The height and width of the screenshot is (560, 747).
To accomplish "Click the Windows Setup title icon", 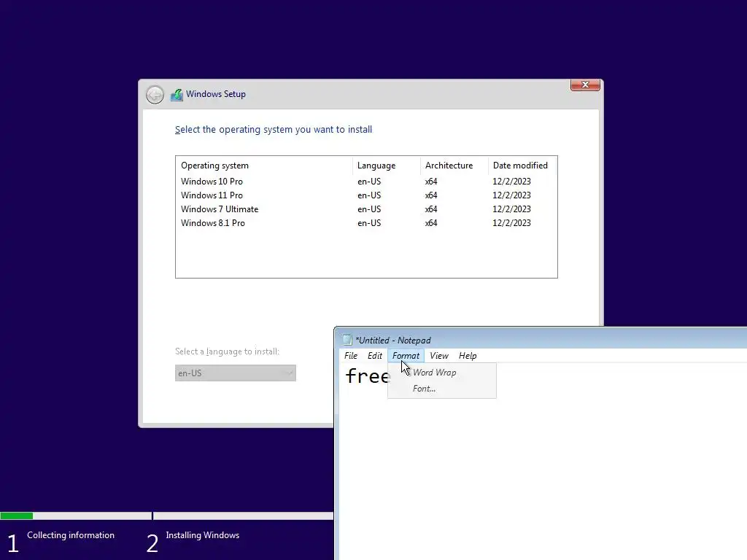I will 177,95.
